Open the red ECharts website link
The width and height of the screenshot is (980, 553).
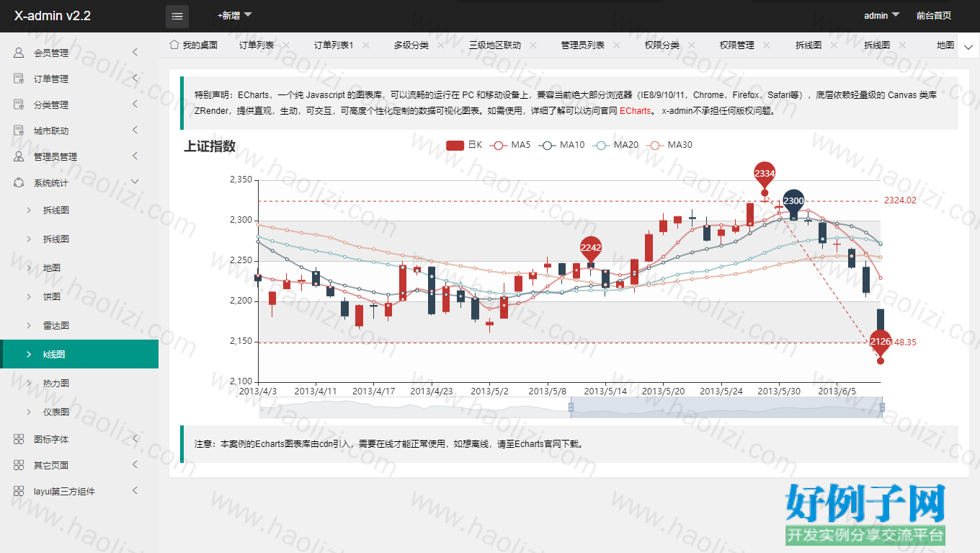tap(635, 111)
